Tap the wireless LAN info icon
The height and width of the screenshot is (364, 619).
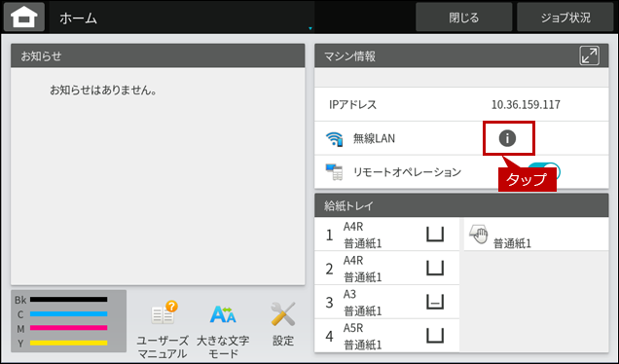[507, 138]
